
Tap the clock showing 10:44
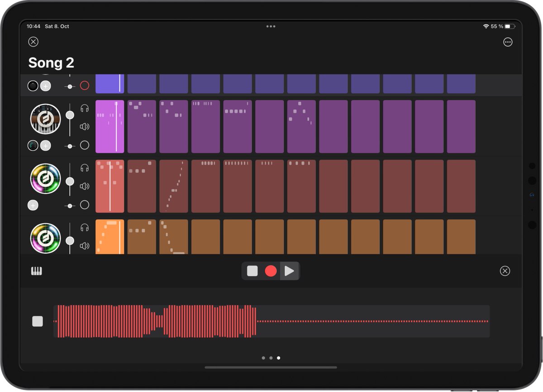tap(33, 26)
